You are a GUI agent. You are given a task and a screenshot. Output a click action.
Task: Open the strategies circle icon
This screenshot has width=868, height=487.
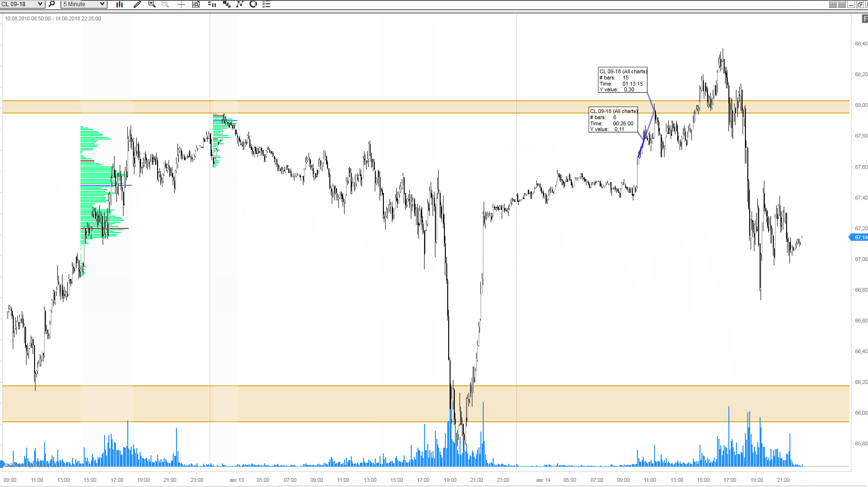[x=253, y=4]
